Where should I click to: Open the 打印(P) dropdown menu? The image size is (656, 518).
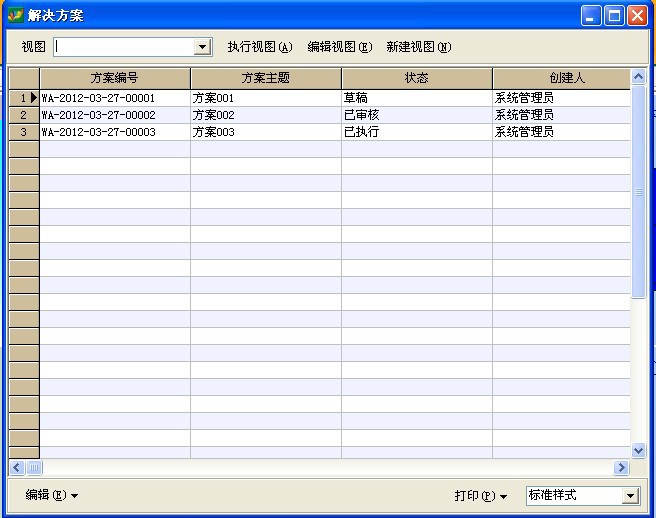click(481, 495)
